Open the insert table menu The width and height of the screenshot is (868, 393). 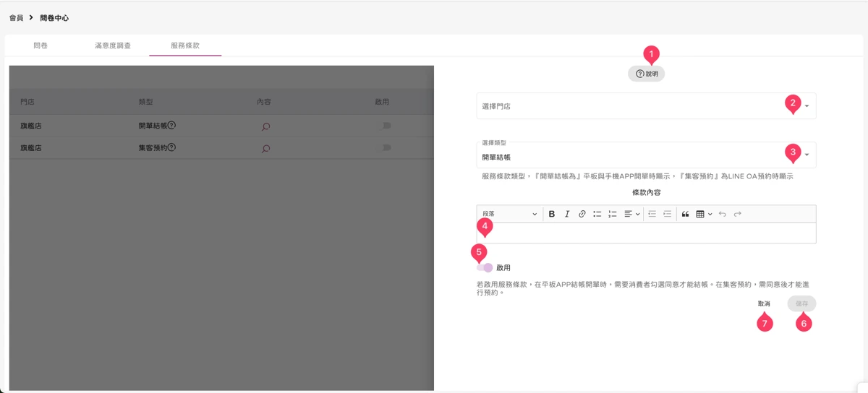pyautogui.click(x=704, y=214)
